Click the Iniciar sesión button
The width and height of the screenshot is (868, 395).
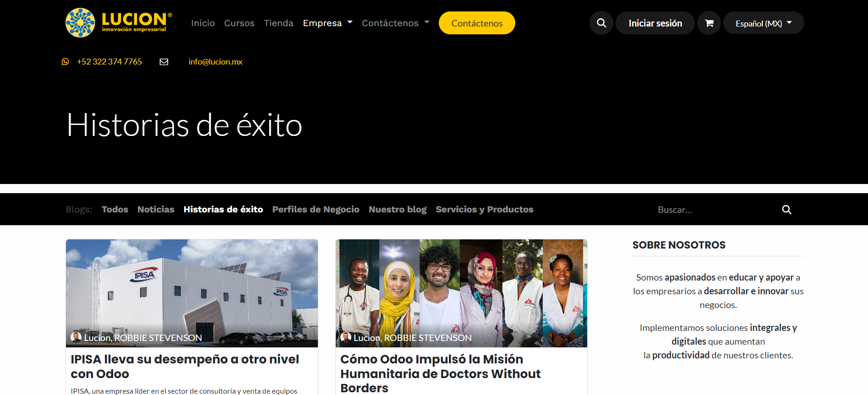[655, 23]
